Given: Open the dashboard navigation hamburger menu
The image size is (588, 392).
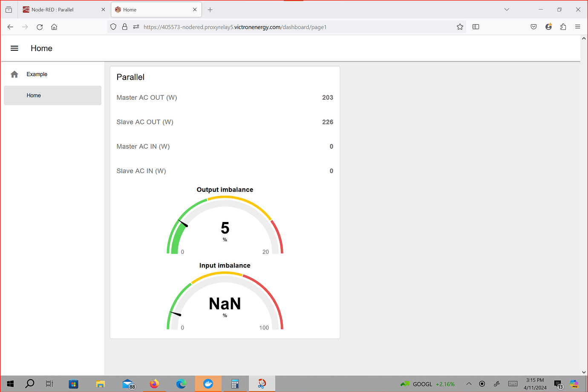Looking at the screenshot, I should tap(14, 48).
